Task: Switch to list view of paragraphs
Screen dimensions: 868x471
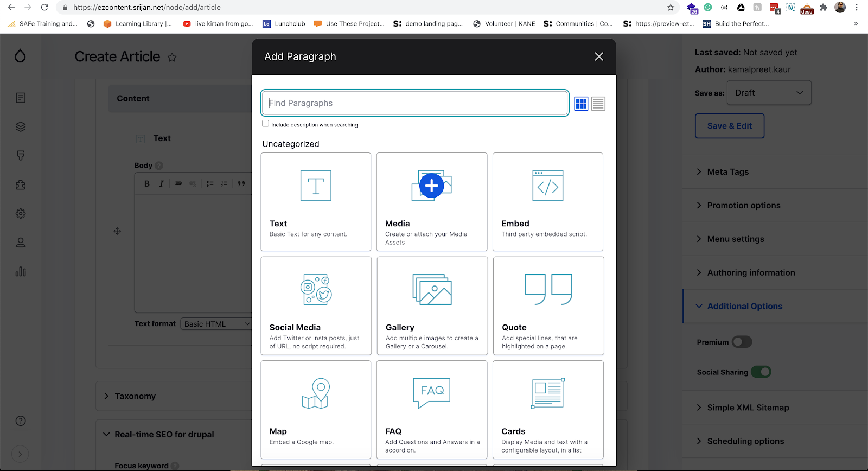Action: [598, 104]
